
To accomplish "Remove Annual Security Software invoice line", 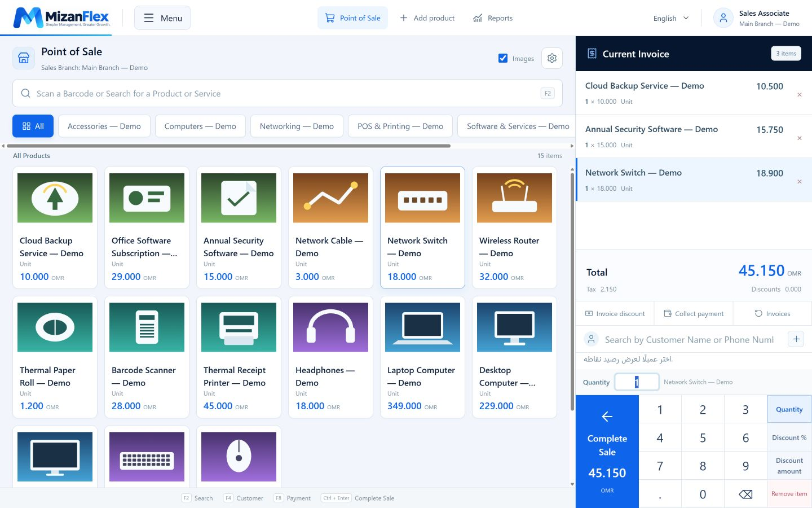I will pyautogui.click(x=799, y=138).
